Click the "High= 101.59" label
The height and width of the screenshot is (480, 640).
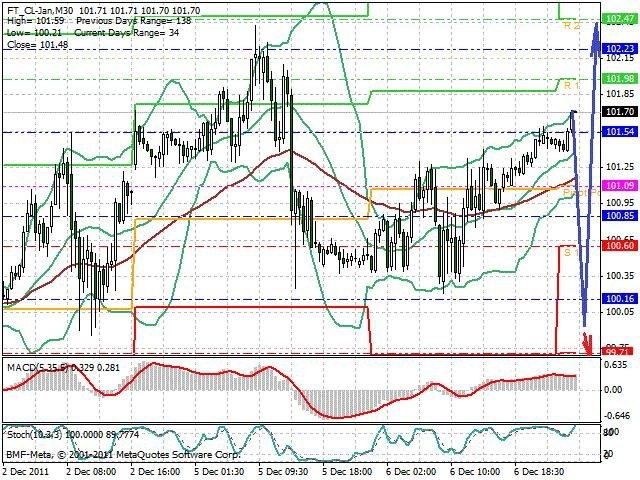coord(36,21)
